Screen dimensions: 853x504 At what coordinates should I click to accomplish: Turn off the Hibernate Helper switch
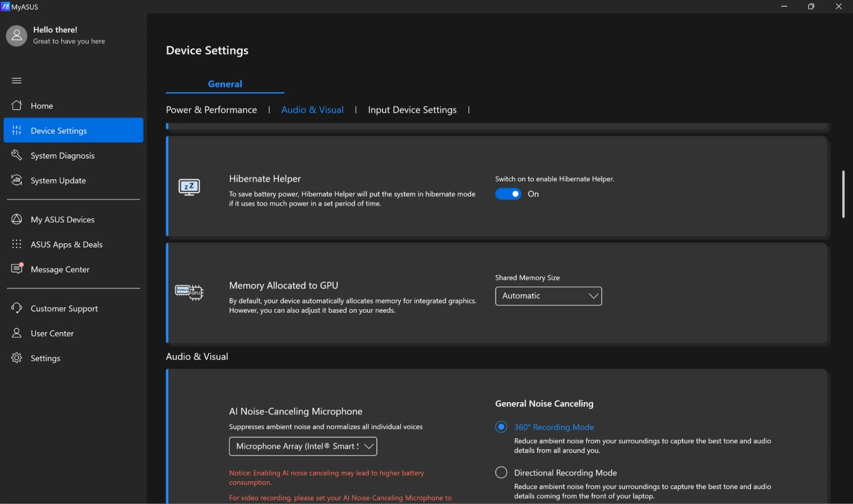[x=508, y=194]
